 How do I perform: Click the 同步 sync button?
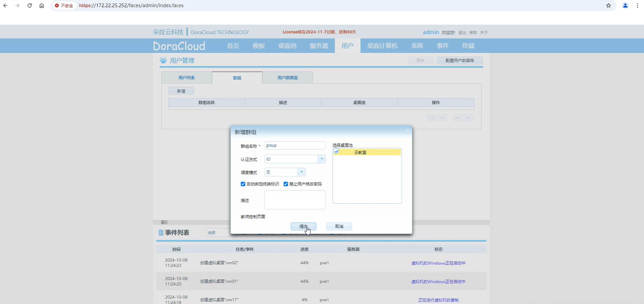[x=420, y=60]
